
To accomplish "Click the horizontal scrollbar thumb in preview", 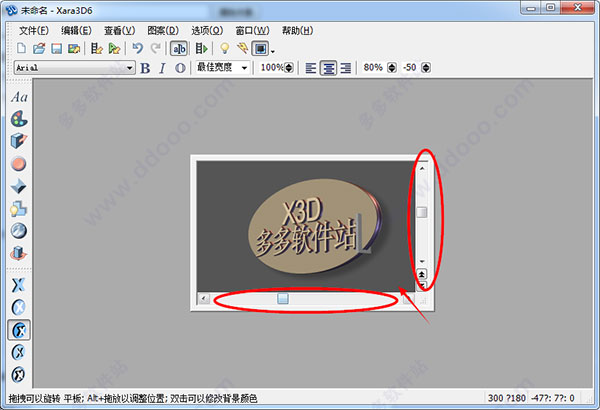I will tap(283, 298).
